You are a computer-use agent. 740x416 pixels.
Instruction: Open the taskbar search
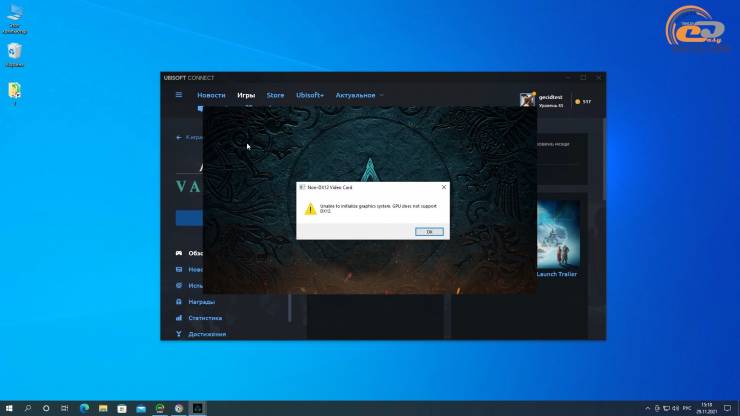pos(28,408)
